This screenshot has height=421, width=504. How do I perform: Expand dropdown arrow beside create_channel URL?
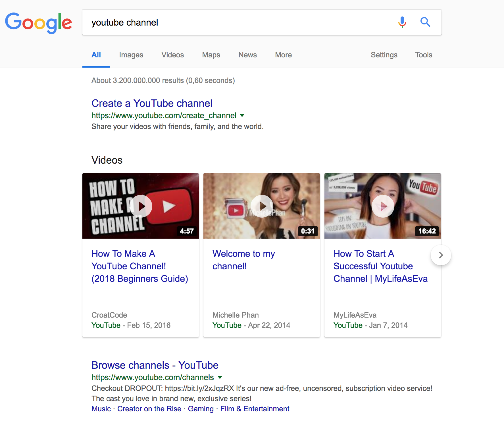[x=242, y=116]
